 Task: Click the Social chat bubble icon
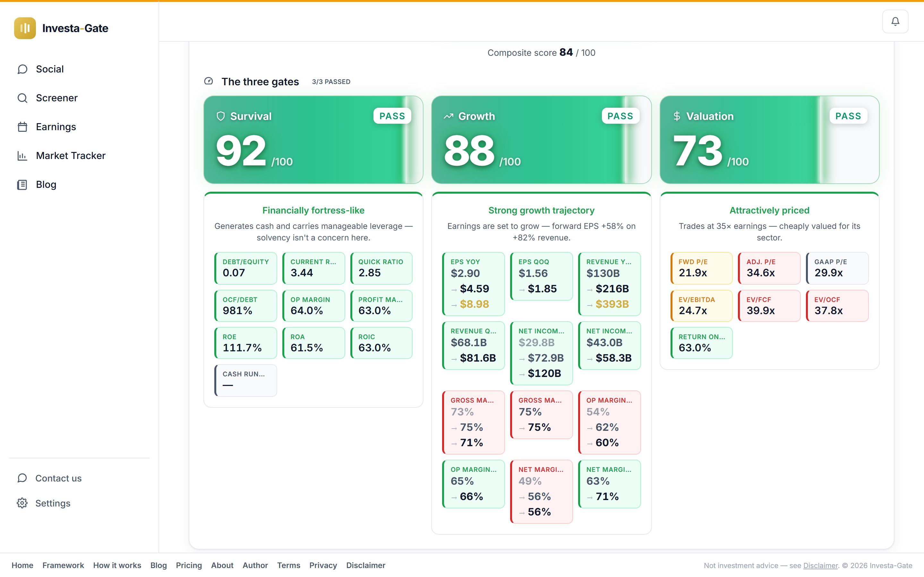[22, 69]
